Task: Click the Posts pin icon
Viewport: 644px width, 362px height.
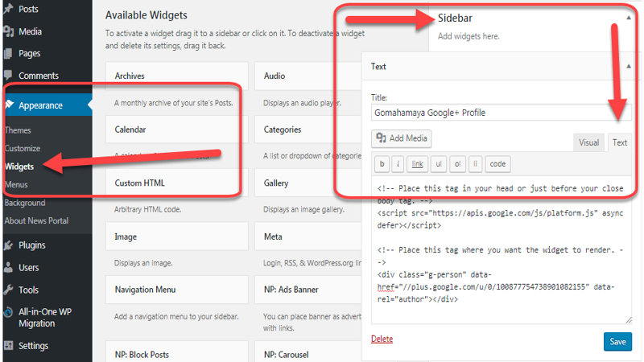Action: click(8, 8)
